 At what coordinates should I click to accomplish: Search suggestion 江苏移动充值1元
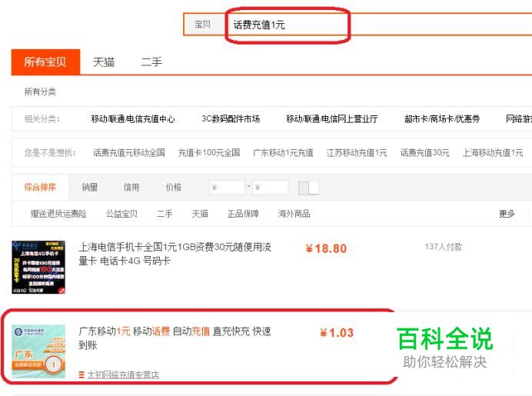pos(357,153)
